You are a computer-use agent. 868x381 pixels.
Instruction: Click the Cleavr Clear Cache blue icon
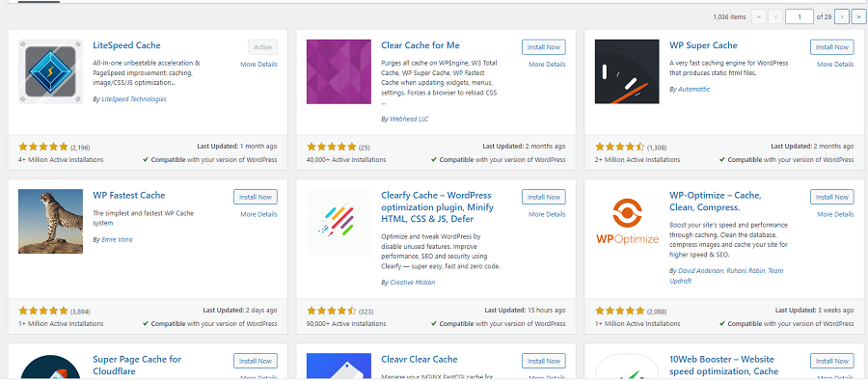click(x=339, y=367)
